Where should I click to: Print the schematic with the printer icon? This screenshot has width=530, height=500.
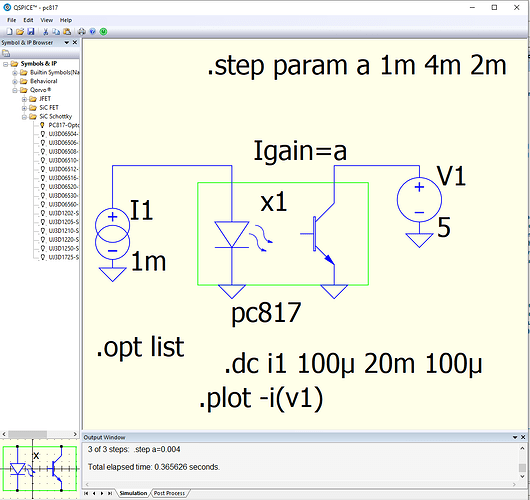(x=81, y=32)
